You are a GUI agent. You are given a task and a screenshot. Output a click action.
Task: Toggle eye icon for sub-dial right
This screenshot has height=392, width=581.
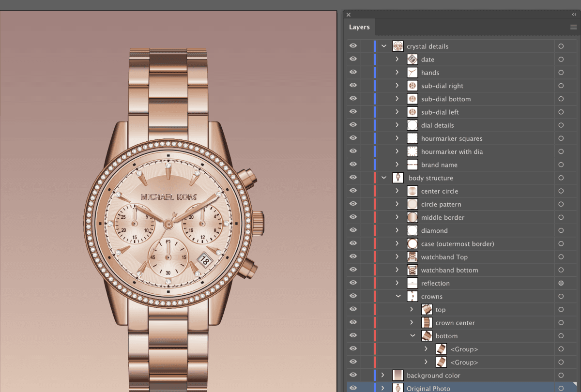[x=353, y=85]
